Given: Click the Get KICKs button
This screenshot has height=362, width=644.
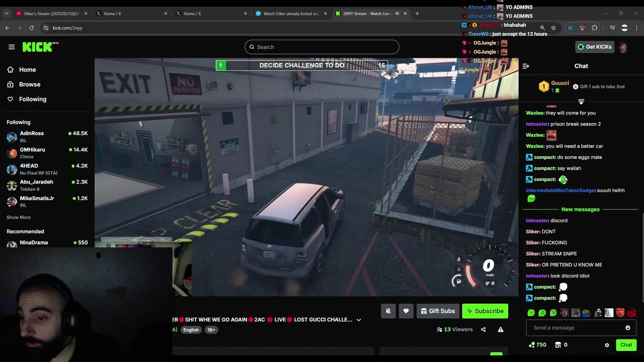Looking at the screenshot, I should point(595,47).
